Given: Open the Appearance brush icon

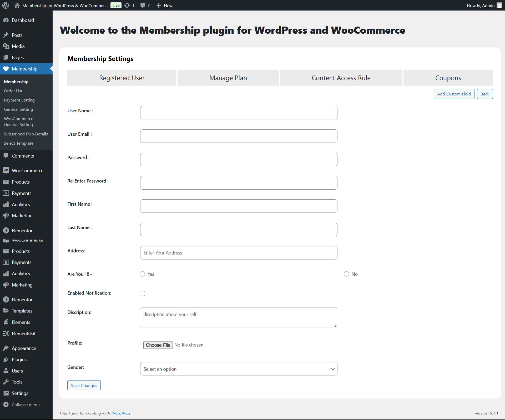Looking at the screenshot, I should [6, 348].
